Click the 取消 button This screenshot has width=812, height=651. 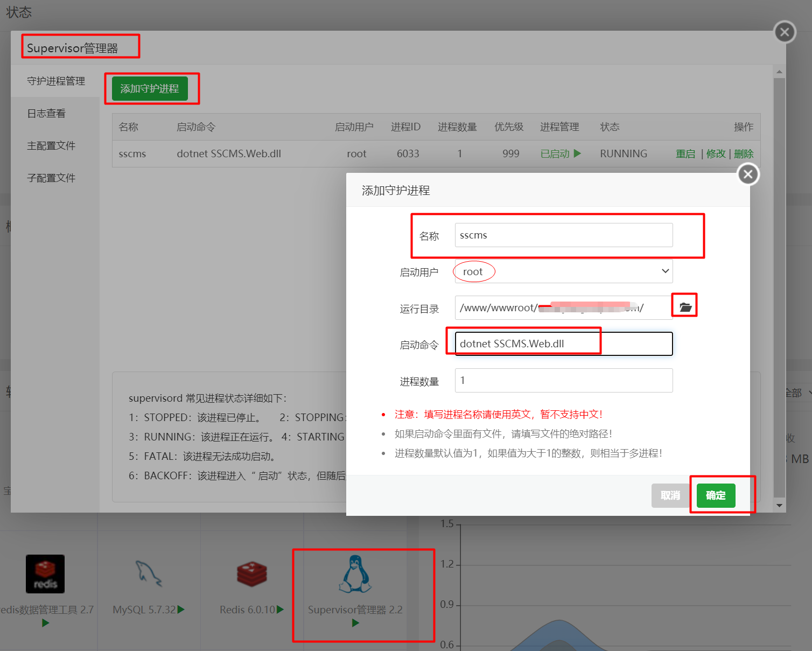pyautogui.click(x=670, y=495)
